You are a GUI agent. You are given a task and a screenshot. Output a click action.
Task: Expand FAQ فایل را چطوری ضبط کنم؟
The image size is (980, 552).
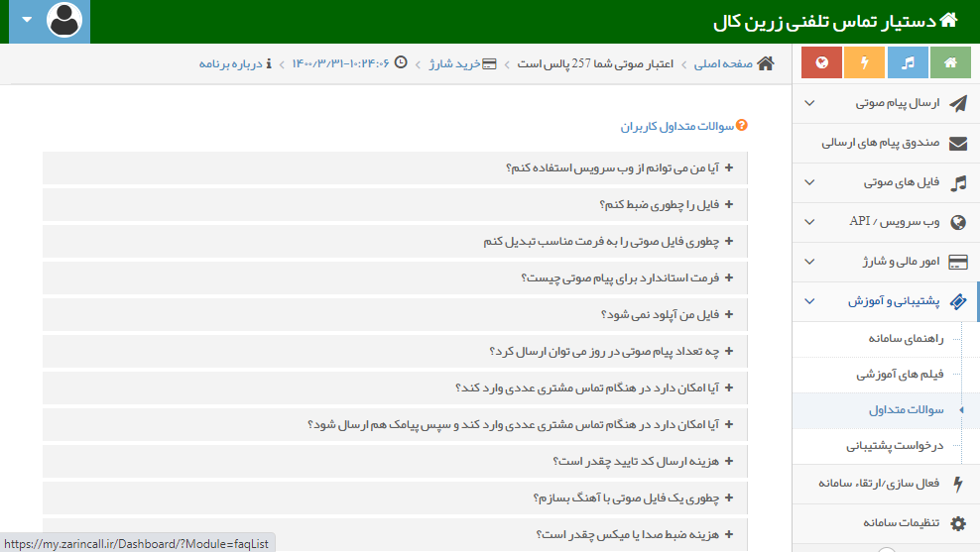click(395, 205)
